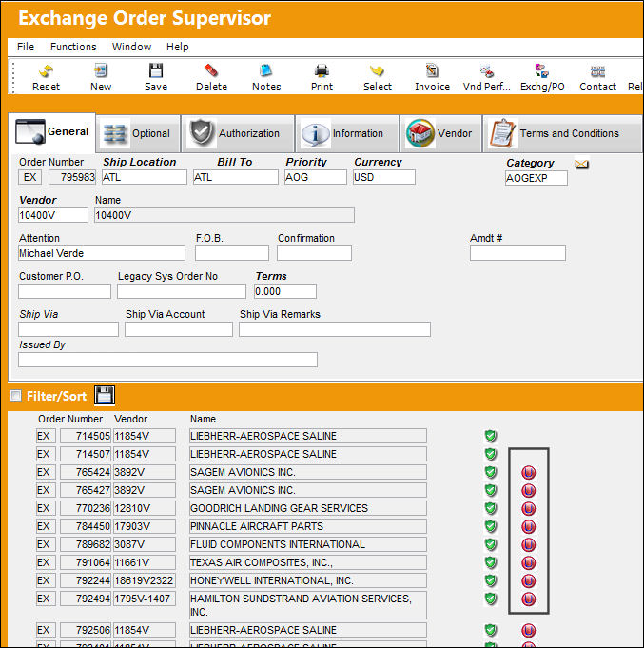Screen dimensions: 644x648
Task: Click red U icon for order 765427
Action: pos(528,491)
